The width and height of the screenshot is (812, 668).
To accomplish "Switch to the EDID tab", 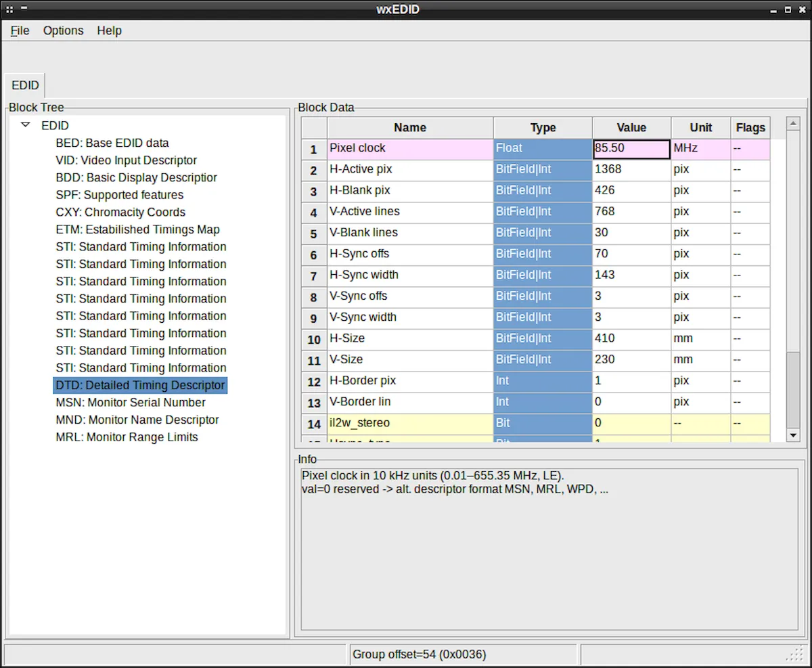I will coord(25,85).
